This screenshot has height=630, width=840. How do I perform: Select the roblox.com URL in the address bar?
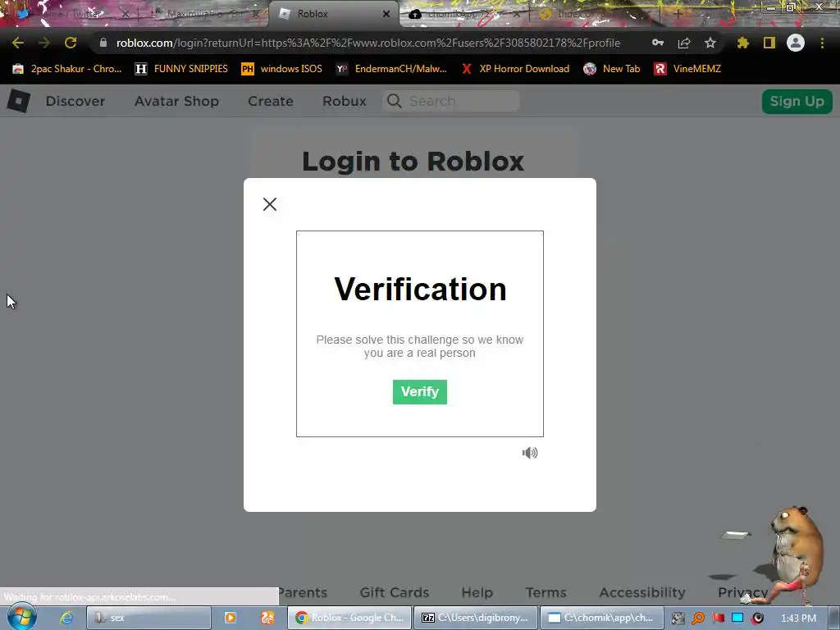368,43
